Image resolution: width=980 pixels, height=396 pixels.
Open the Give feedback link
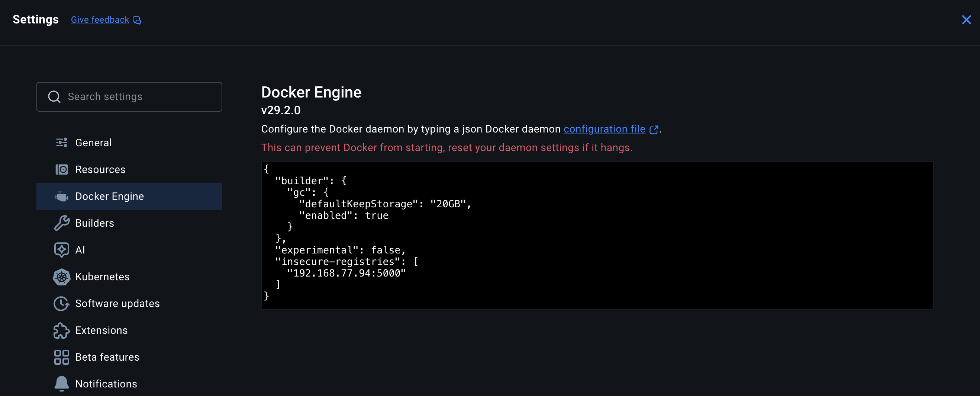100,20
